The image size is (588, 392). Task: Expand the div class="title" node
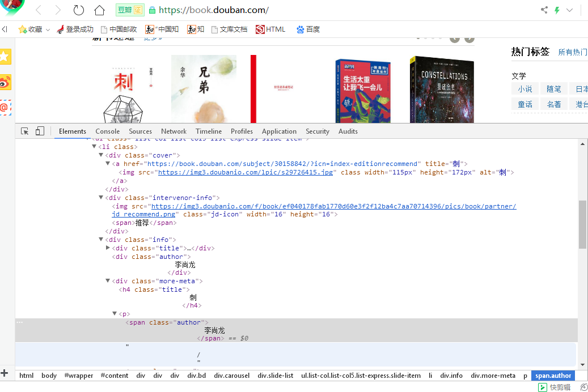point(108,248)
